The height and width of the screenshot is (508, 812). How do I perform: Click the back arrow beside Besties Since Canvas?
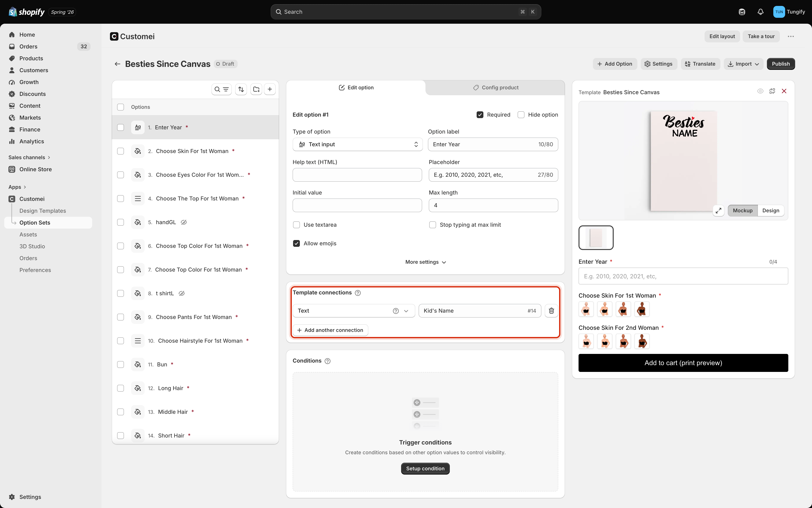[x=117, y=64]
